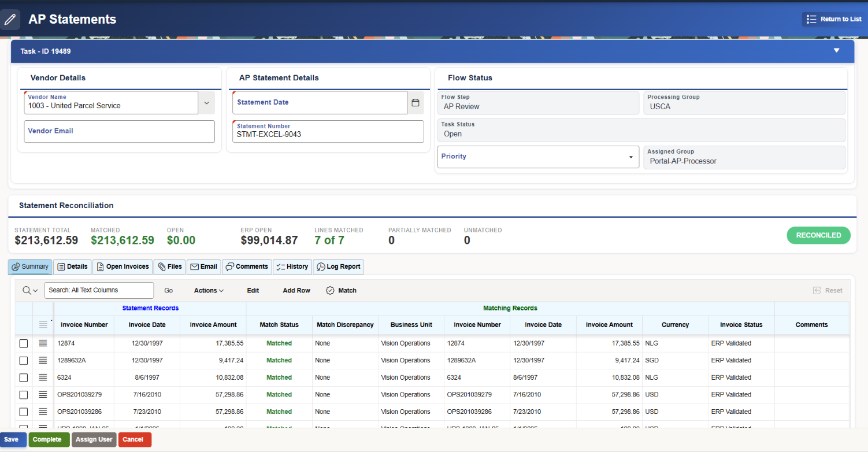The width and height of the screenshot is (868, 452).
Task: Click the Match icon in the grid toolbar
Action: click(x=330, y=290)
